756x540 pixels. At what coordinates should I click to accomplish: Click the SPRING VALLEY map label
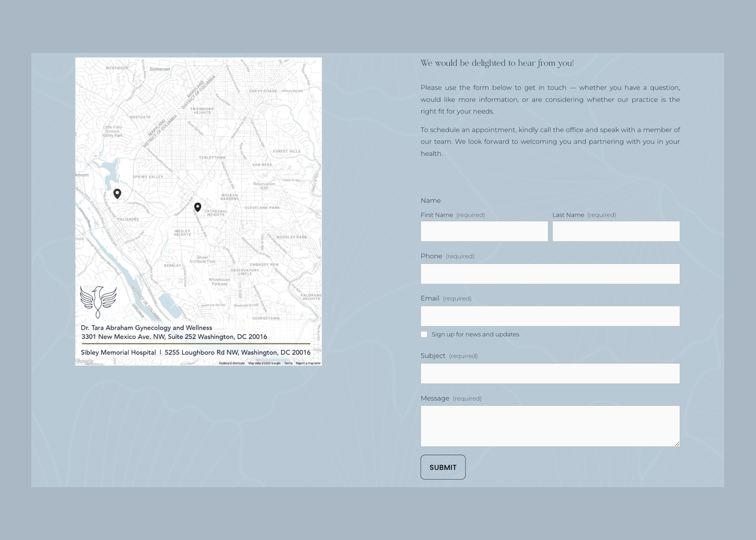point(148,177)
